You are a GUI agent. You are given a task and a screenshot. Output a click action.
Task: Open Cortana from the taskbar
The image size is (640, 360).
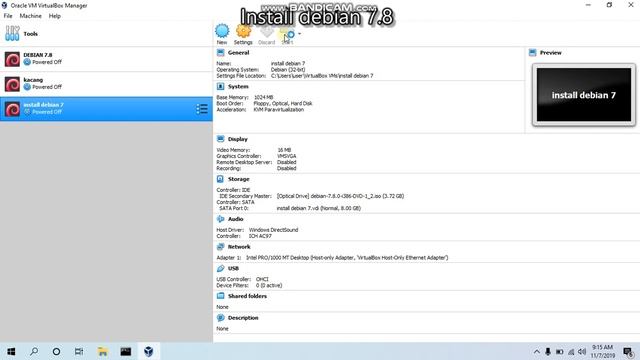coord(56,351)
